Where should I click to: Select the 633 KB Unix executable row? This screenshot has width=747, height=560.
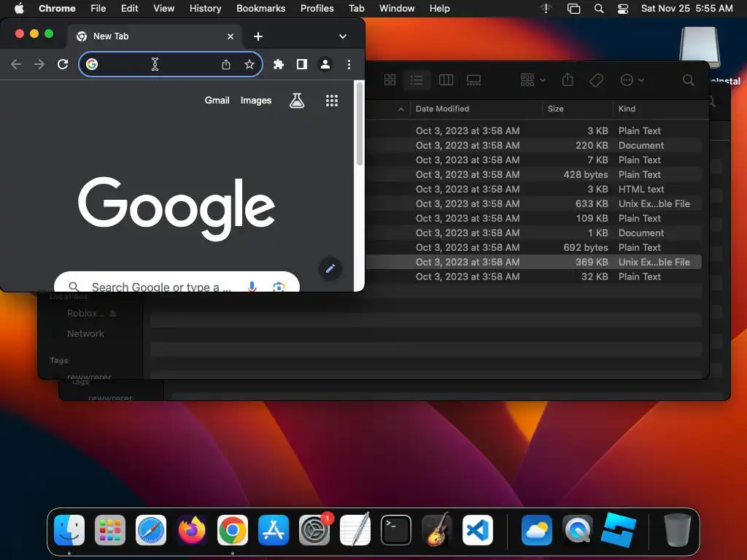533,204
